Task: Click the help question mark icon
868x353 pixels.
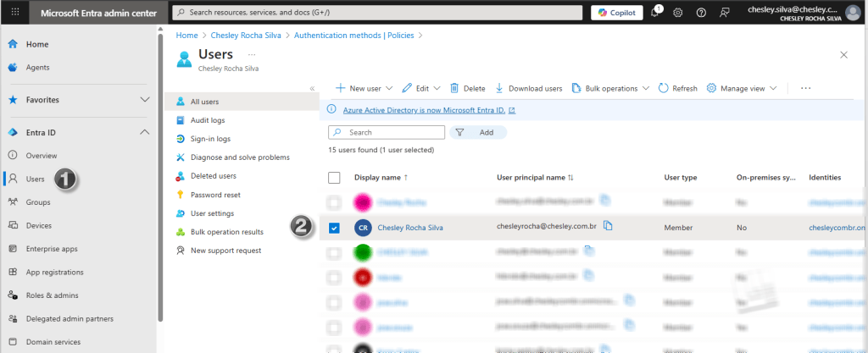Action: (x=701, y=13)
